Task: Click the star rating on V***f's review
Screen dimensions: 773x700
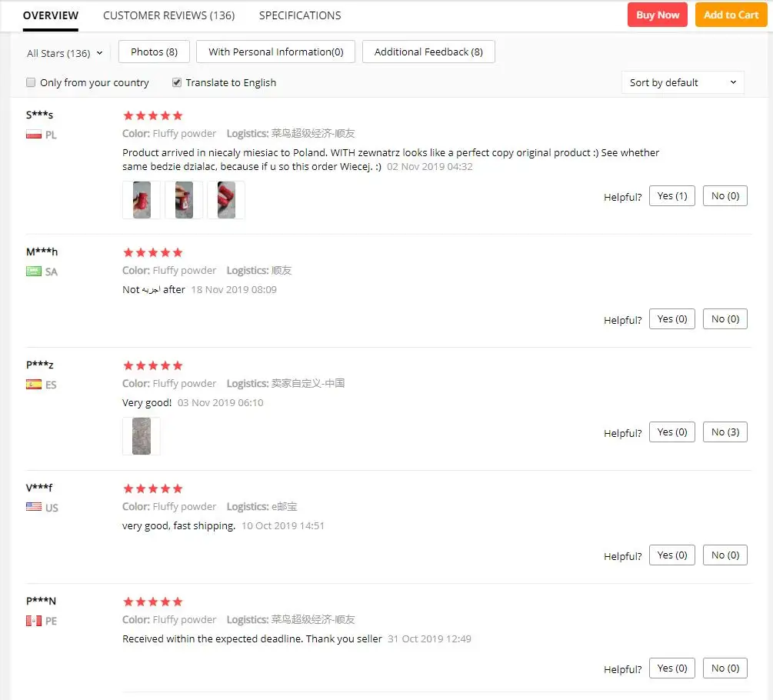Action: 153,489
